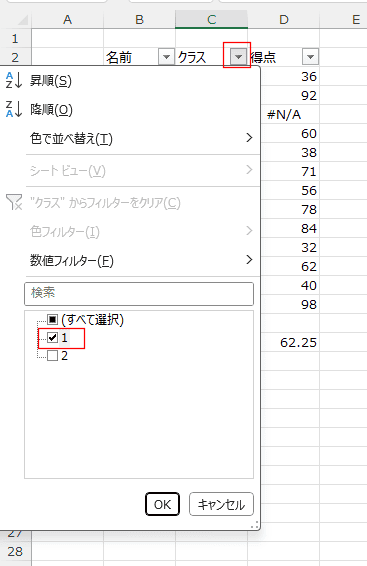Select the cell showing 62.25
The height and width of the screenshot is (566, 367).
(x=284, y=342)
